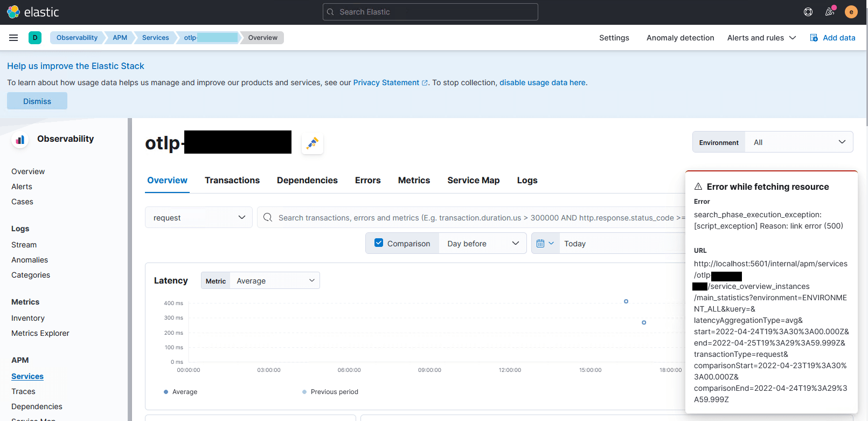The image size is (868, 421).
Task: Expand the Alerts and rules menu
Action: click(x=761, y=38)
